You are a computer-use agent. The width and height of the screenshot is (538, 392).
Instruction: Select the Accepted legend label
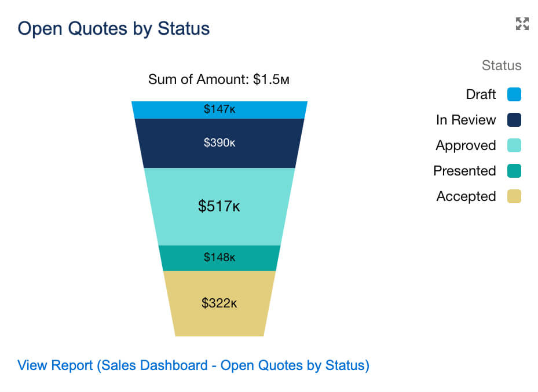(x=466, y=196)
